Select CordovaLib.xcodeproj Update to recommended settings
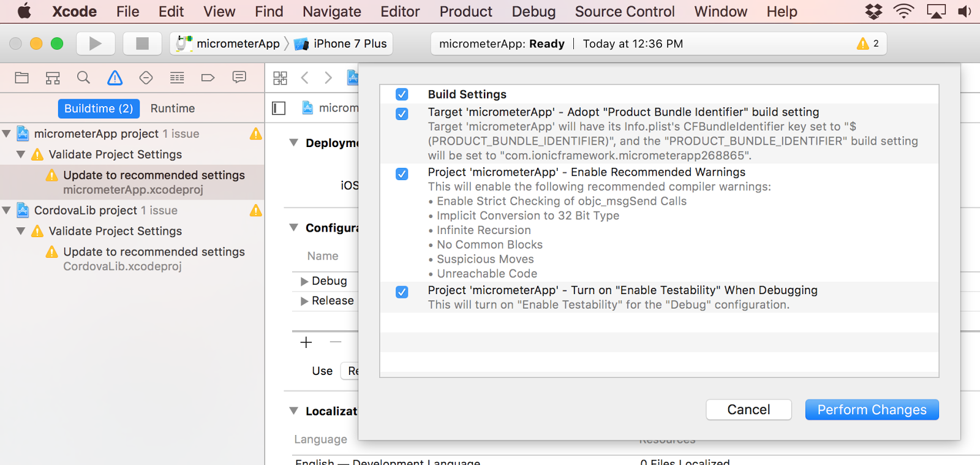Image resolution: width=980 pixels, height=465 pixels. 132,259
